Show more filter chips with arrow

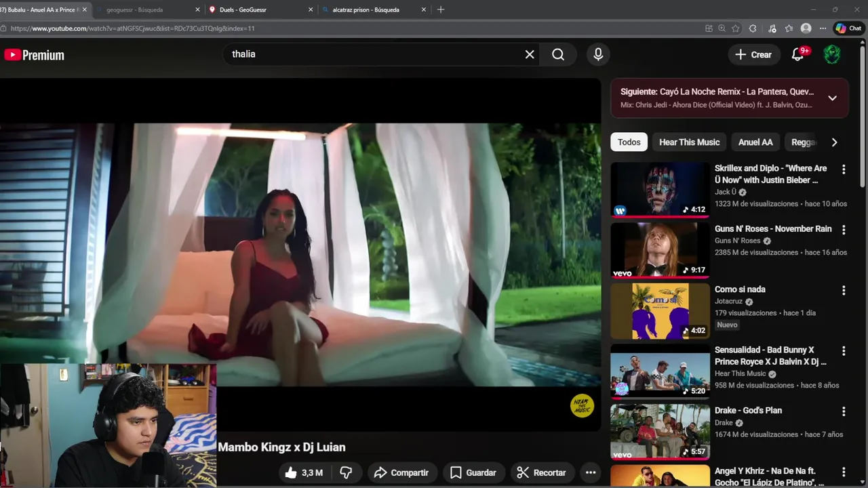[x=834, y=142]
